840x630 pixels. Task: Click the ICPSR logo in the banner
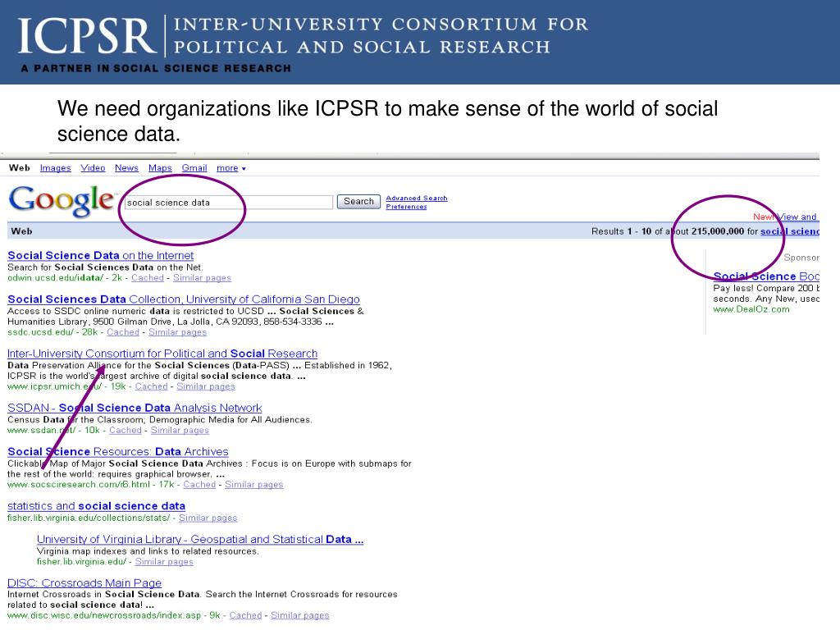point(87,36)
